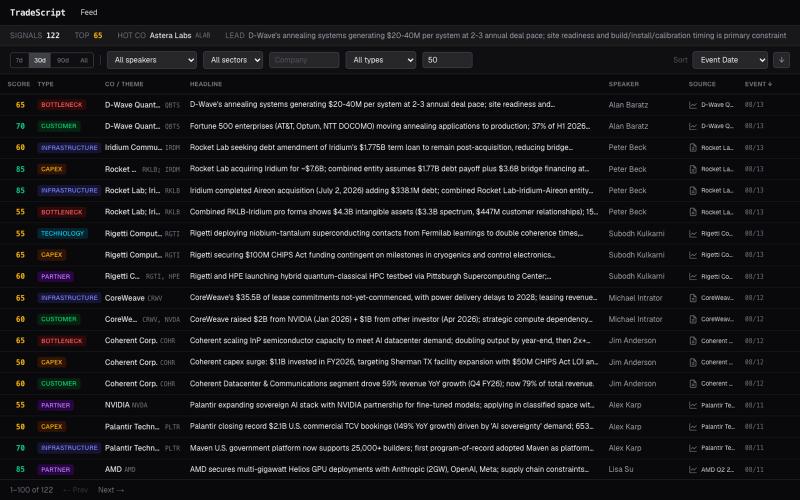Click the sort direction arrow button
800x500 pixels.
point(781,60)
